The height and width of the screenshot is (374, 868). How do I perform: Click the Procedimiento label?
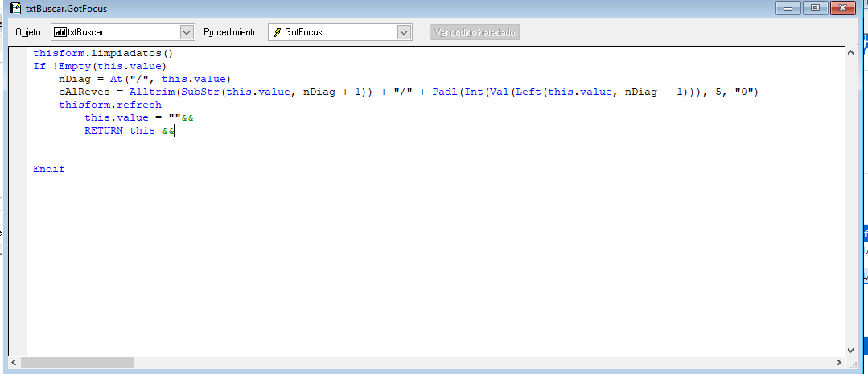(x=232, y=32)
